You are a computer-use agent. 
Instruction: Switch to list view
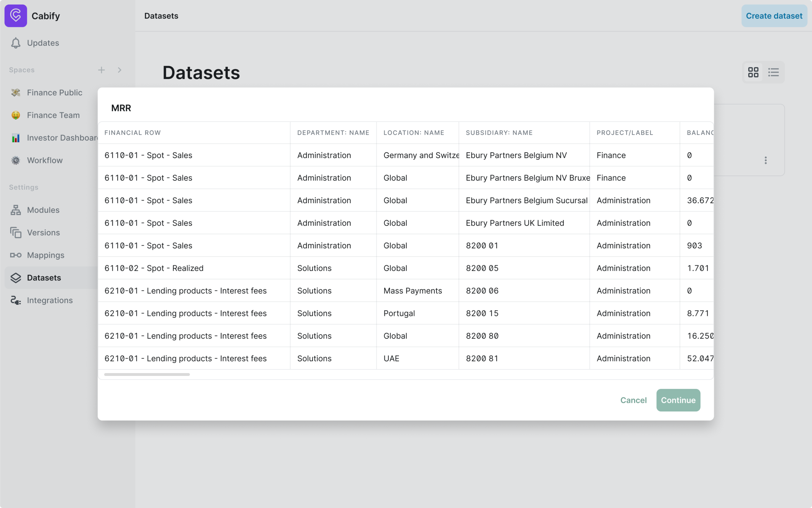tap(773, 72)
